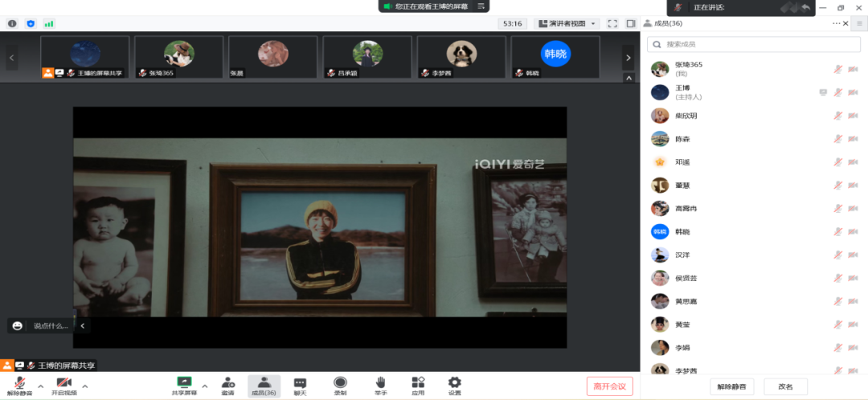
Task: Select member 汉洋 in list
Action: coord(754,255)
